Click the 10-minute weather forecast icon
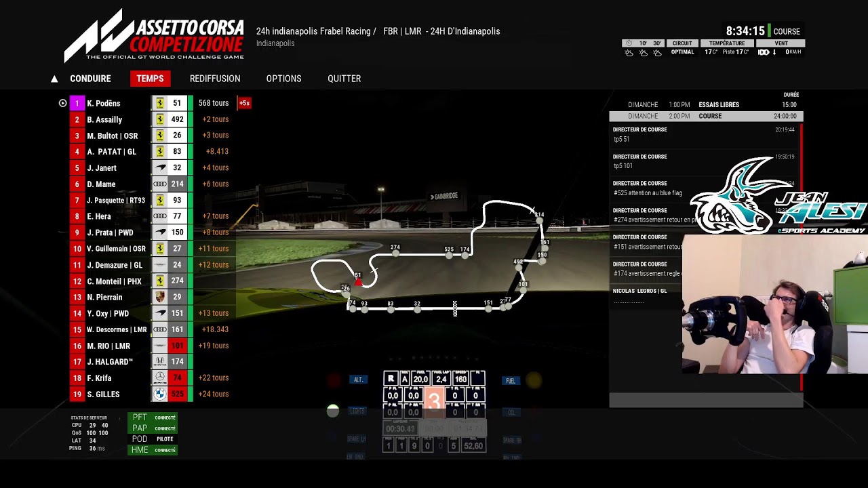This screenshot has height=488, width=868. (643, 52)
